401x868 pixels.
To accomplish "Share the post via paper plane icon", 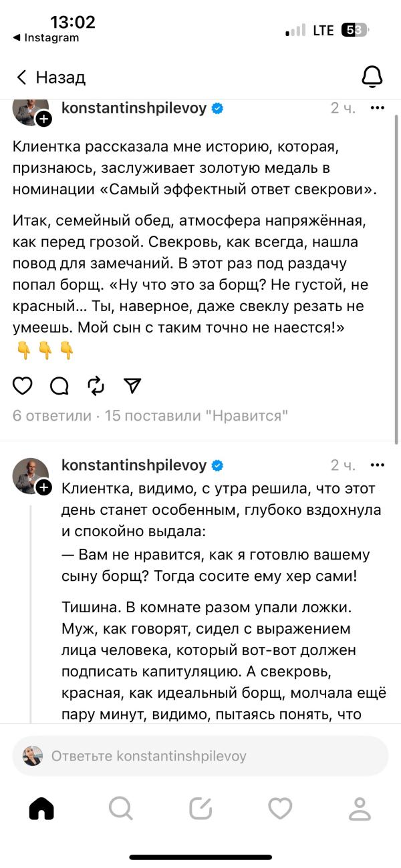I will (132, 385).
